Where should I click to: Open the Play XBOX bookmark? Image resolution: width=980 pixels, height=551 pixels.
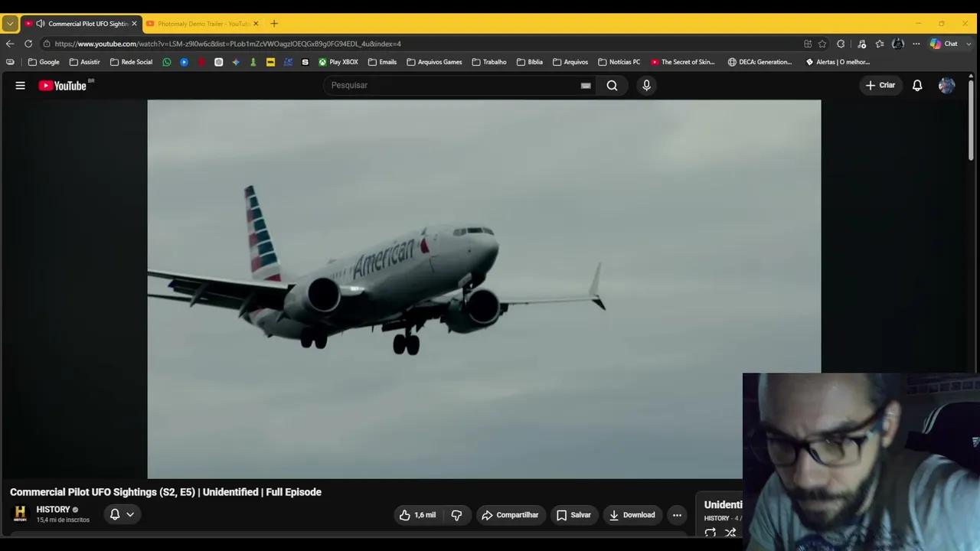[x=338, y=62]
